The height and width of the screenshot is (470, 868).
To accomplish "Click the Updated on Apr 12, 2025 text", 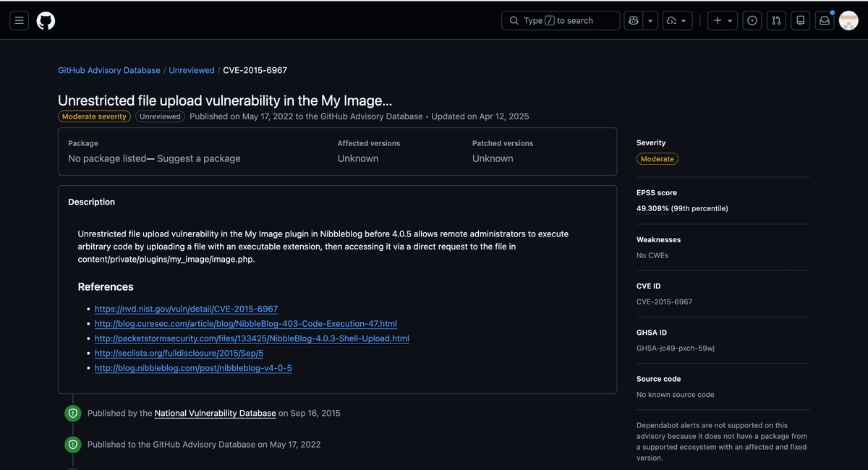I will click(480, 116).
